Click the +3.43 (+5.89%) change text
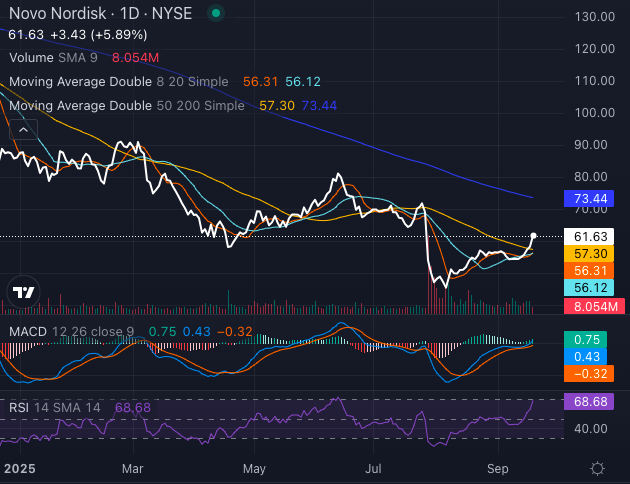This screenshot has width=630, height=484. [x=98, y=35]
